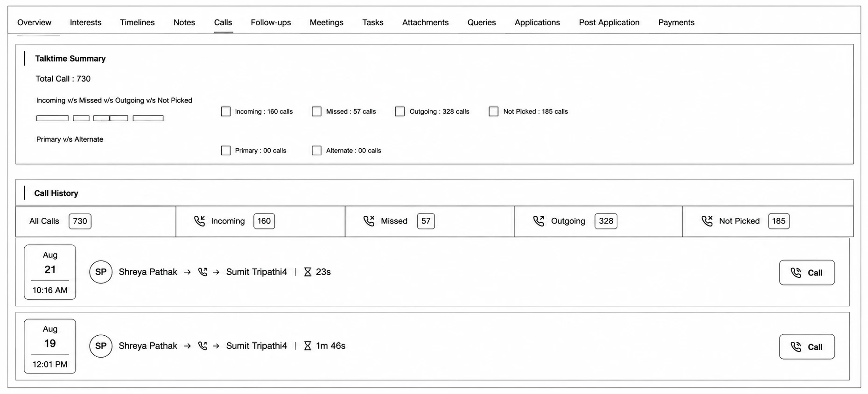Toggle the Alternate : 00 calls checkbox
This screenshot has height=394, width=868.
pos(317,151)
